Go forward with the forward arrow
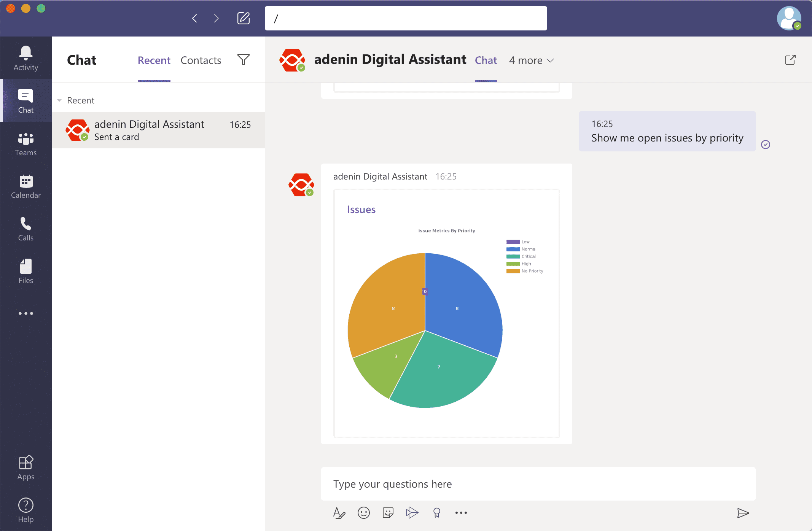Image resolution: width=812 pixels, height=531 pixels. click(x=216, y=18)
